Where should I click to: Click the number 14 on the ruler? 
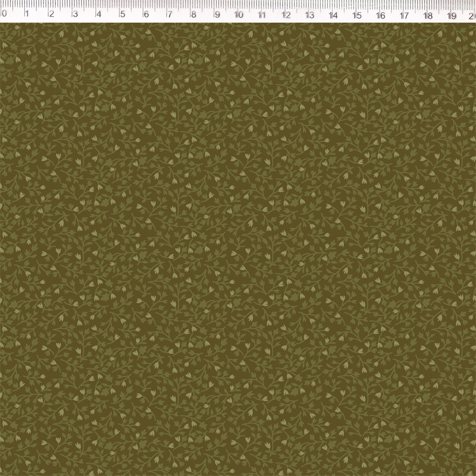333,12
